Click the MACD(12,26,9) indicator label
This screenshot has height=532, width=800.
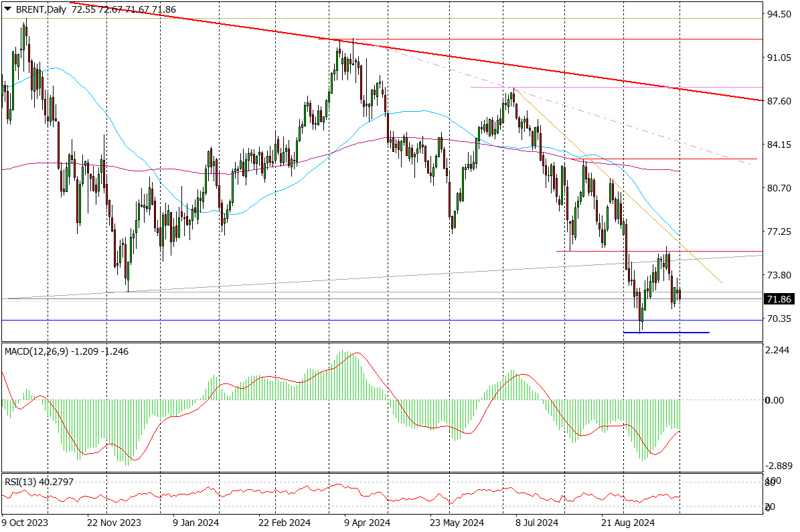click(36, 351)
